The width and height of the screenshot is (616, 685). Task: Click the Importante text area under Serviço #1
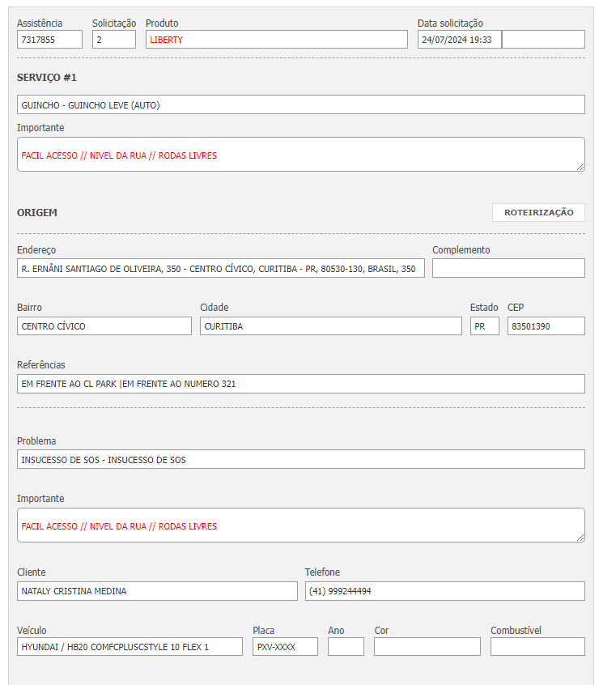[300, 155]
